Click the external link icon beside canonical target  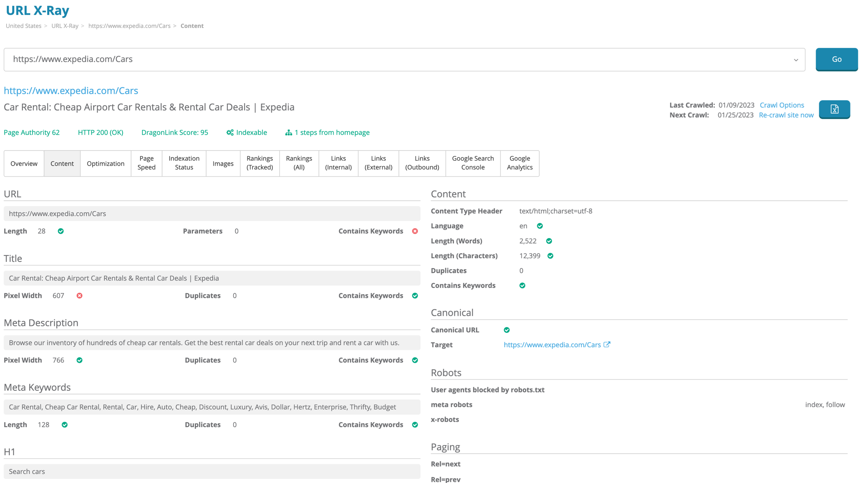[x=607, y=345]
